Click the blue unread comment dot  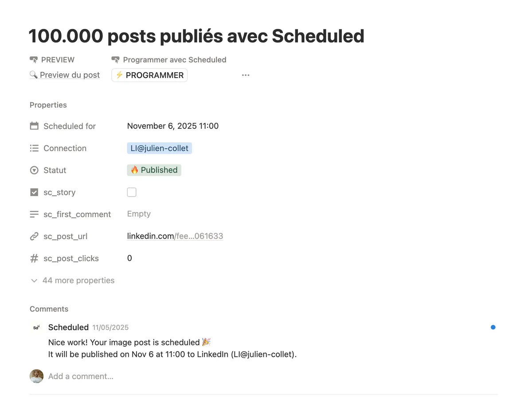point(493,327)
